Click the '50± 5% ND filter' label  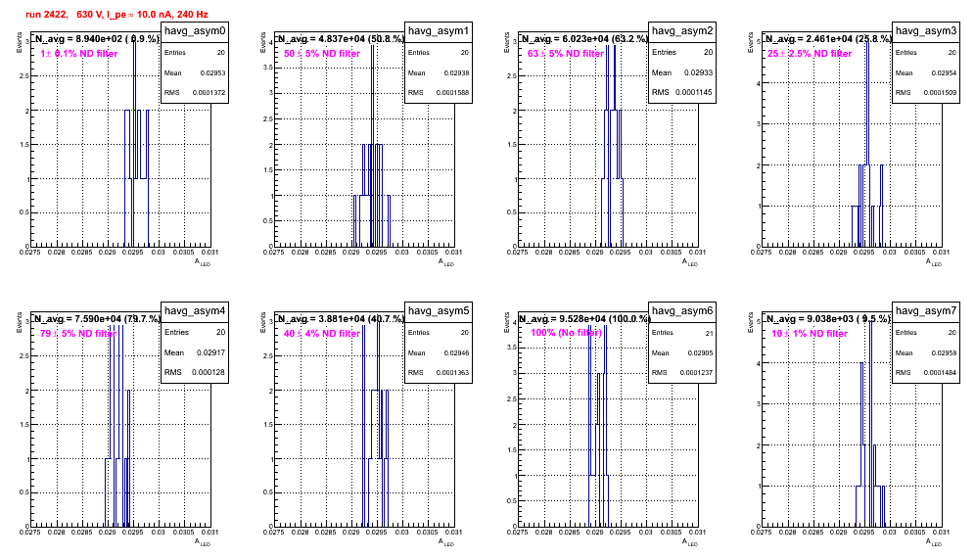click(322, 54)
